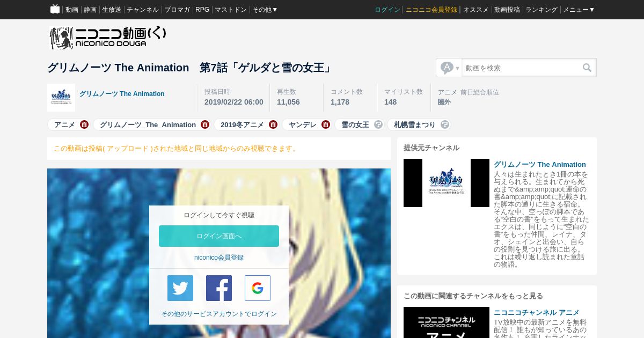Open 静画 in top navigation
644x338 pixels.
[x=90, y=10]
